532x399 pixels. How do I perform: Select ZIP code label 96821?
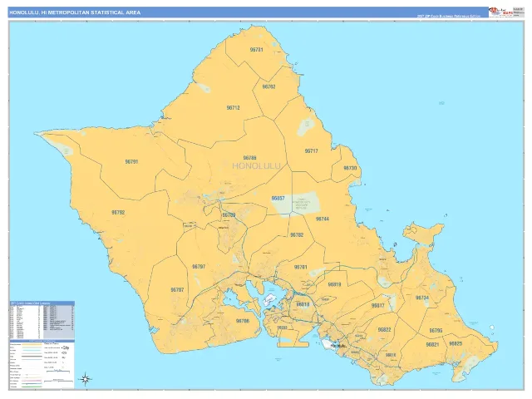432,345
